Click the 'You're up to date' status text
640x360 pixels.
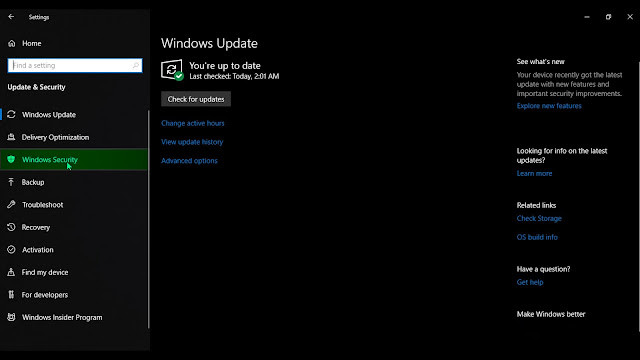pyautogui.click(x=225, y=66)
